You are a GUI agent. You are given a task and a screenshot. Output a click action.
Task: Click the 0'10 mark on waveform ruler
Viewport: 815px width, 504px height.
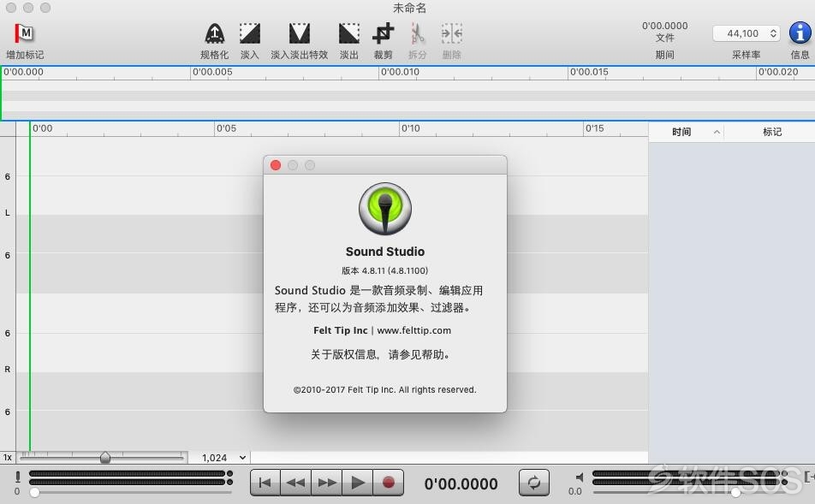click(x=411, y=128)
